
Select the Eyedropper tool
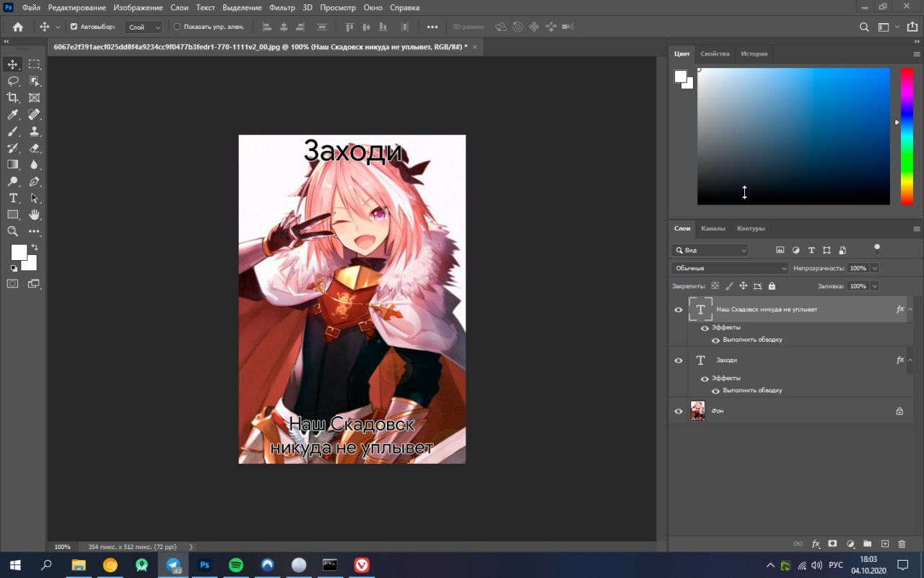(13, 114)
